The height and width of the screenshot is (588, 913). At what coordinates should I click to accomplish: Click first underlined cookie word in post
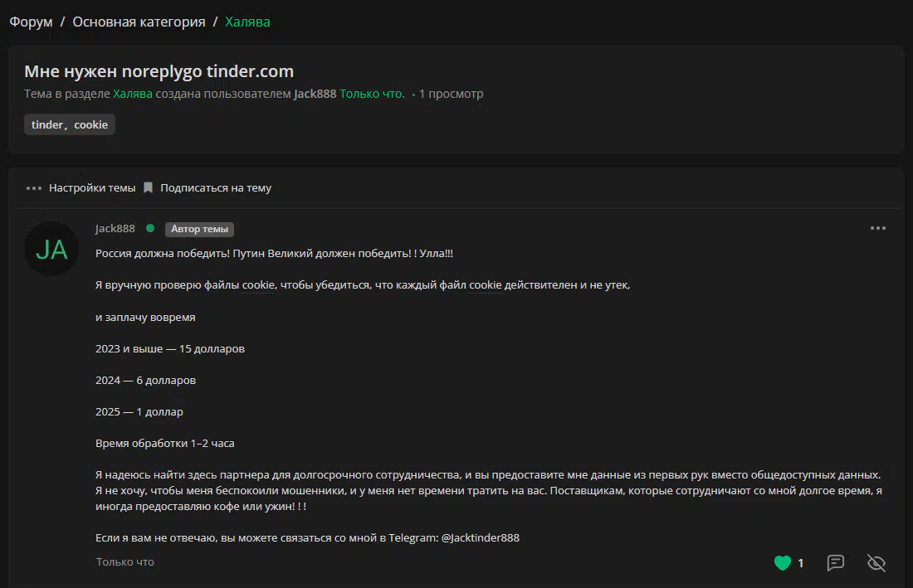click(x=258, y=285)
